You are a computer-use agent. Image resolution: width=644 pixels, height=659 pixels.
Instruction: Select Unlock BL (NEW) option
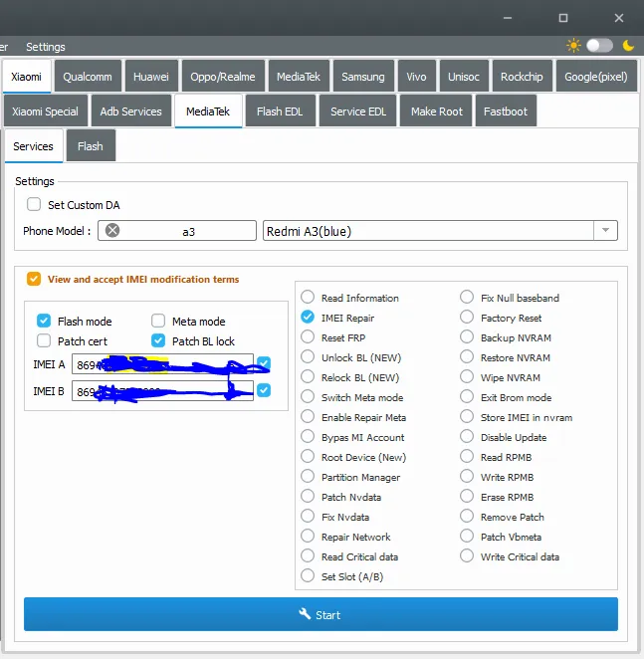(x=308, y=357)
